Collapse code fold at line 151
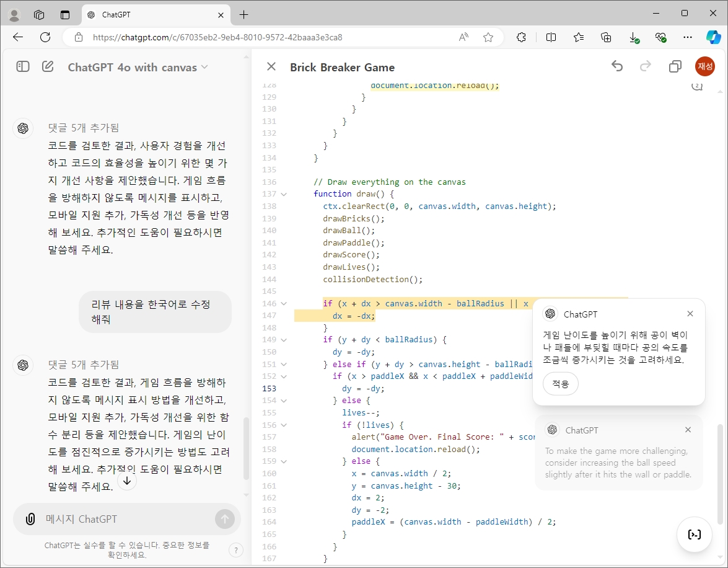The image size is (728, 568). [x=284, y=365]
